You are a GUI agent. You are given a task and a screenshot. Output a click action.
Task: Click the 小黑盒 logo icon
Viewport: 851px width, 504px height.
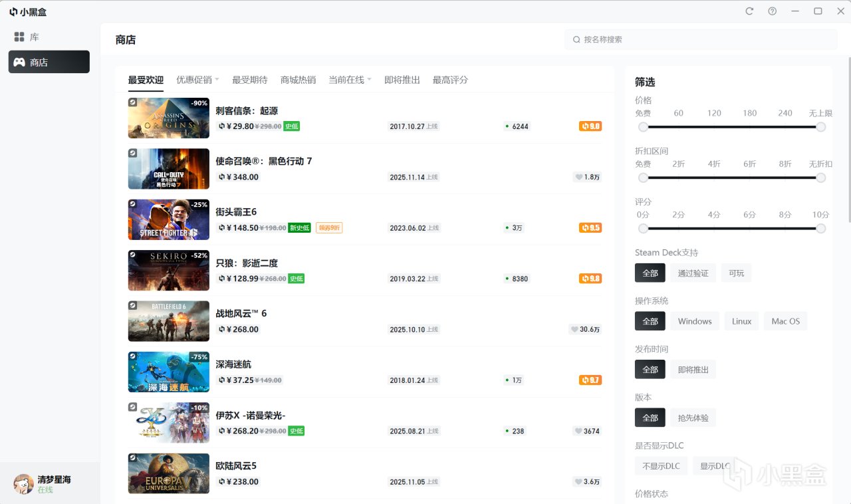point(13,12)
